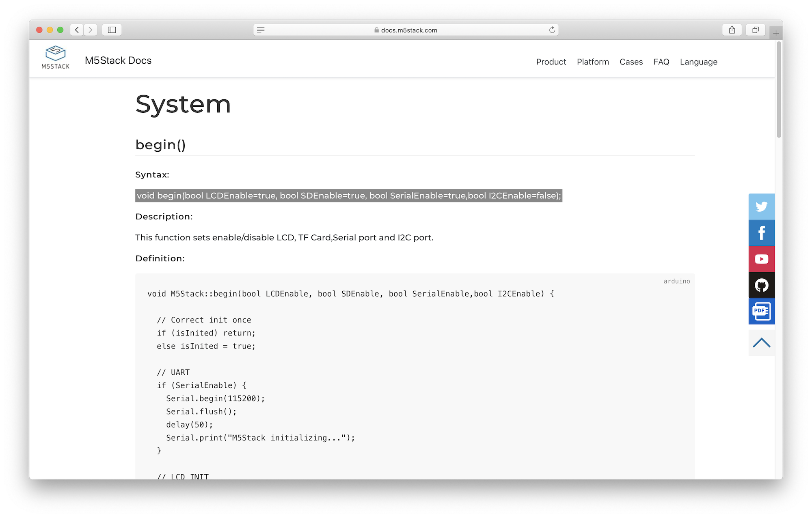Expand the Platform menu
812x518 pixels.
[592, 62]
